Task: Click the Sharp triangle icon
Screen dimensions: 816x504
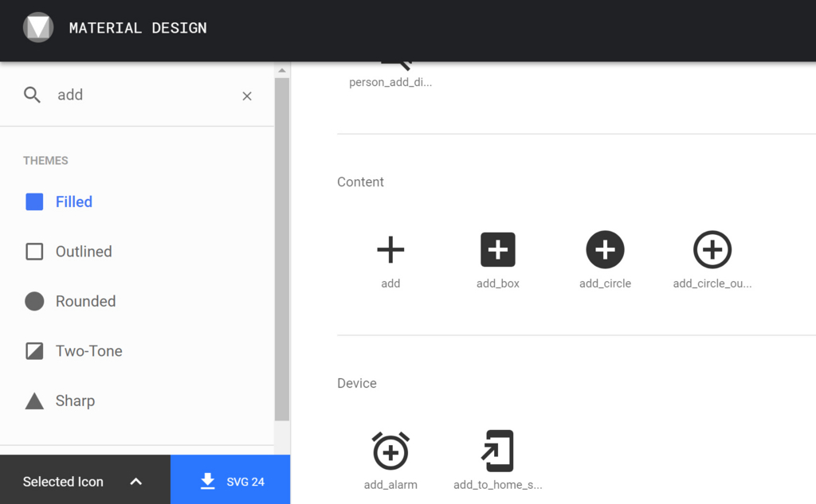Action: (34, 401)
